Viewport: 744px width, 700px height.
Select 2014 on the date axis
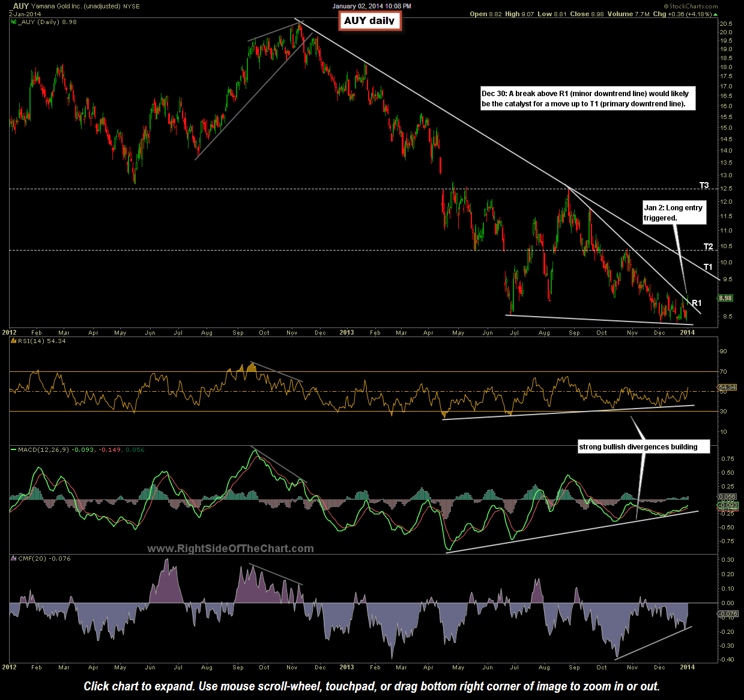pos(686,332)
